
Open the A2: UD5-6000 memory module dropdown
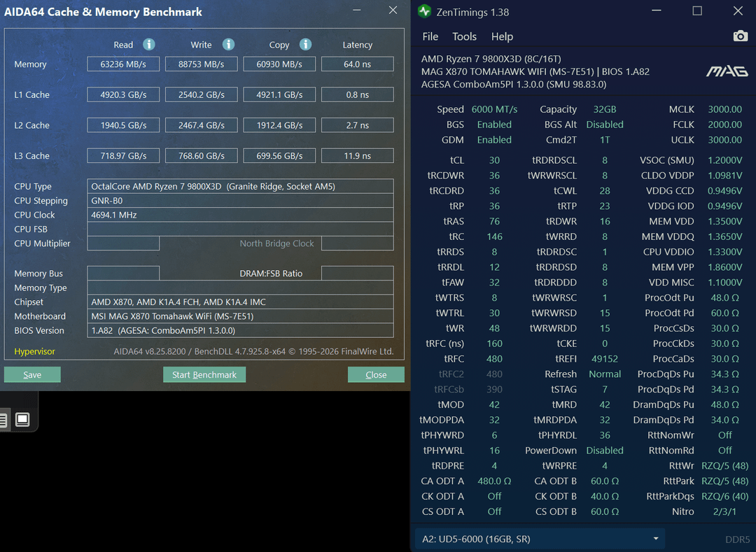(x=538, y=539)
